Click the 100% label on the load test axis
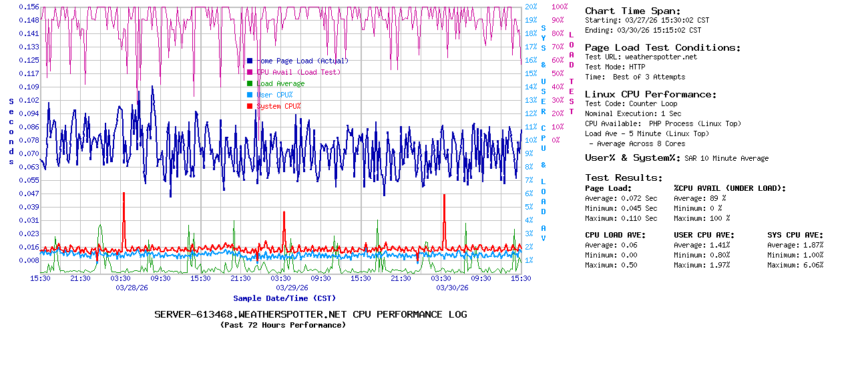 coord(560,7)
